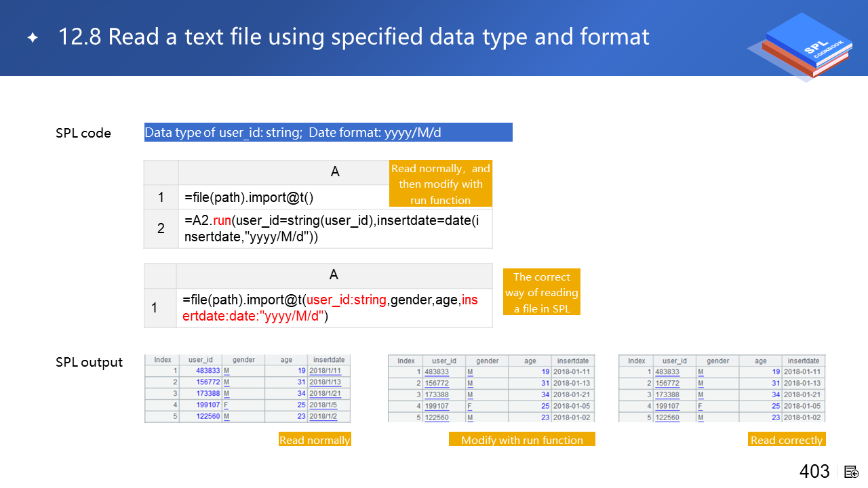The width and height of the screenshot is (868, 488).
Task: Click the 'Read normally' label under first table
Action: pyautogui.click(x=315, y=440)
